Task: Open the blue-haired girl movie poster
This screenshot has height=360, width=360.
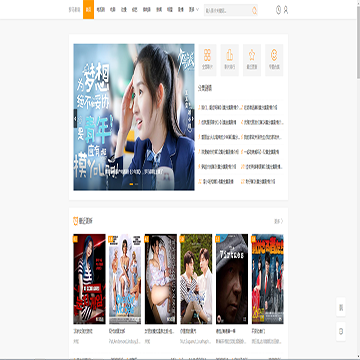Action: [89, 279]
